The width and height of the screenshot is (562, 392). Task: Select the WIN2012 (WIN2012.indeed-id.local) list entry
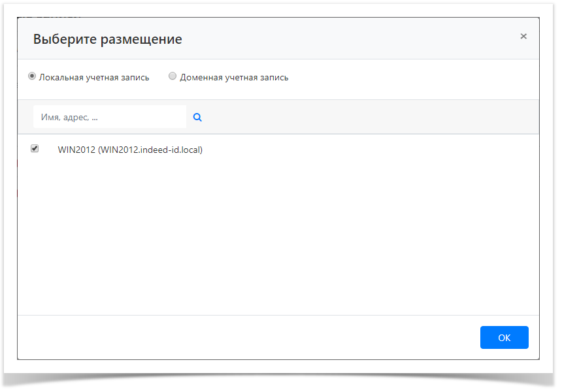[130, 150]
